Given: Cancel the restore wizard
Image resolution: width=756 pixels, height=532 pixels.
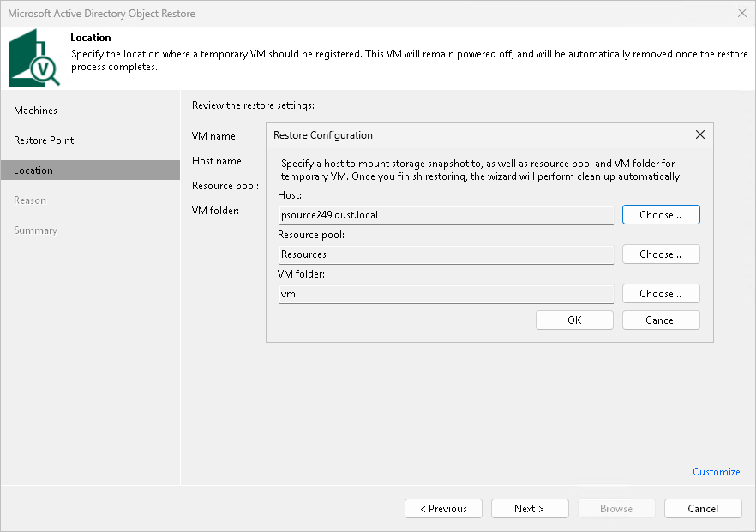Looking at the screenshot, I should 703,509.
